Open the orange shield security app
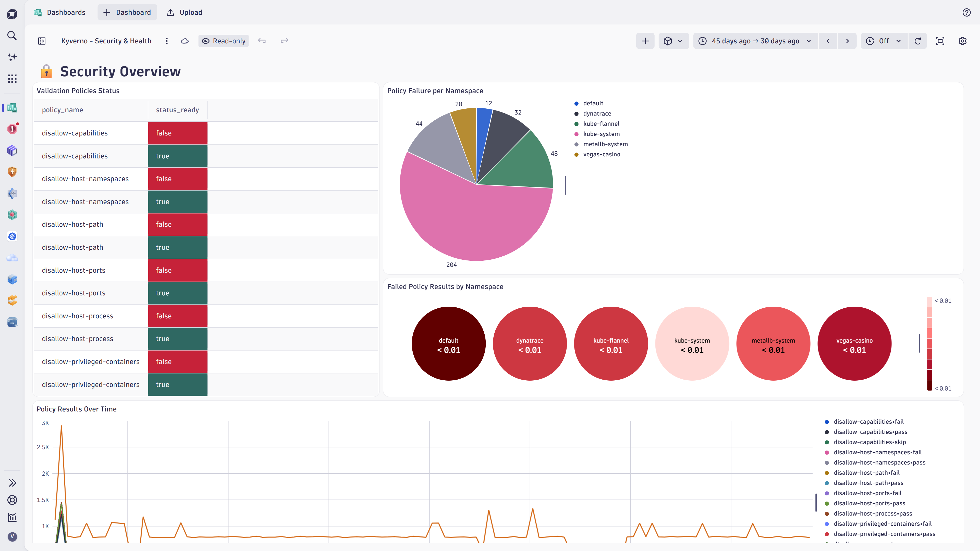Screen dimensions: 980x551 click(12, 172)
